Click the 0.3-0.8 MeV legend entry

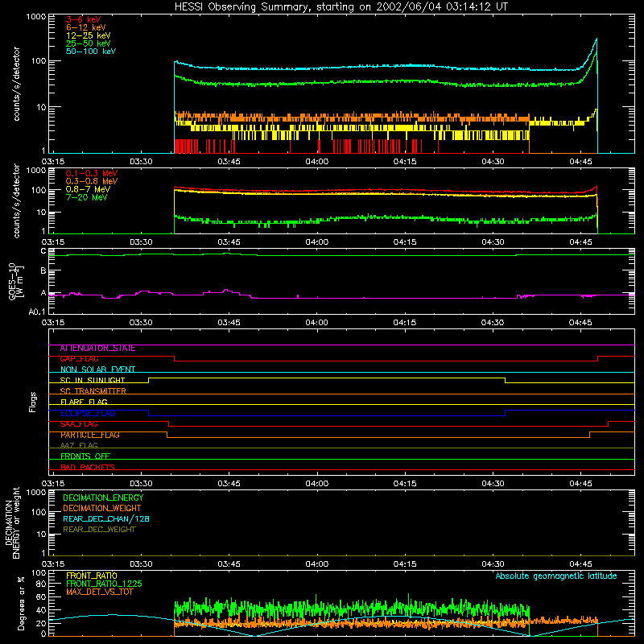[x=92, y=181]
